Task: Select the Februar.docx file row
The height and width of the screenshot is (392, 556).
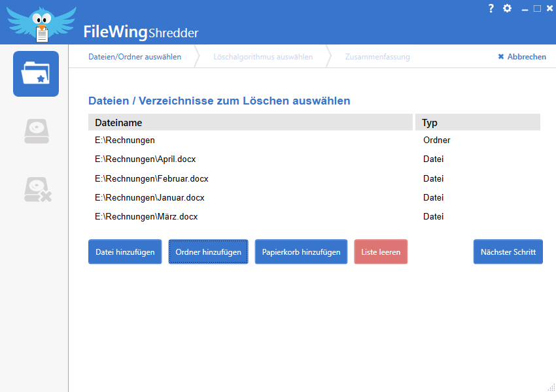Action: [314, 178]
